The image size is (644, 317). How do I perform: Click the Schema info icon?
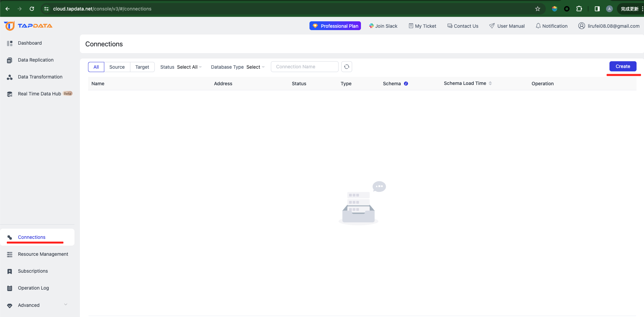406,84
